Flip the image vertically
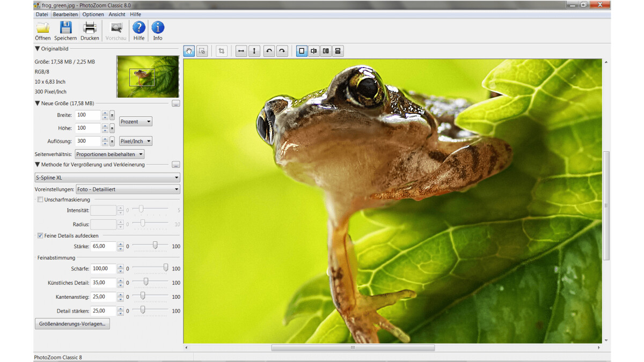This screenshot has width=644, height=362. tap(254, 51)
